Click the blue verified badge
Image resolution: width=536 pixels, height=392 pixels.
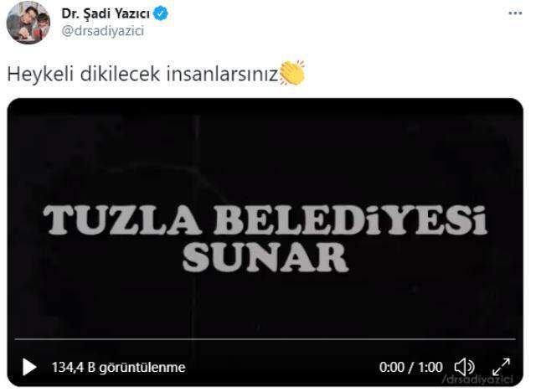coord(161,13)
